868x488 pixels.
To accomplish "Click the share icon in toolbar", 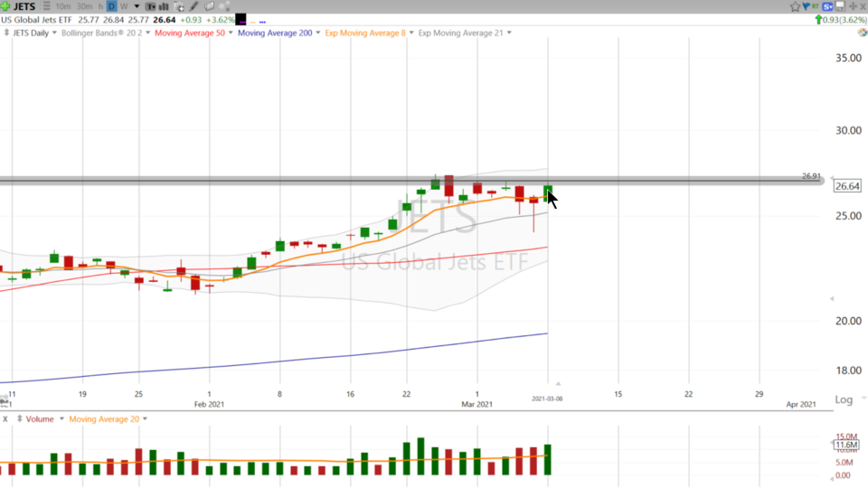I will coord(225,6).
